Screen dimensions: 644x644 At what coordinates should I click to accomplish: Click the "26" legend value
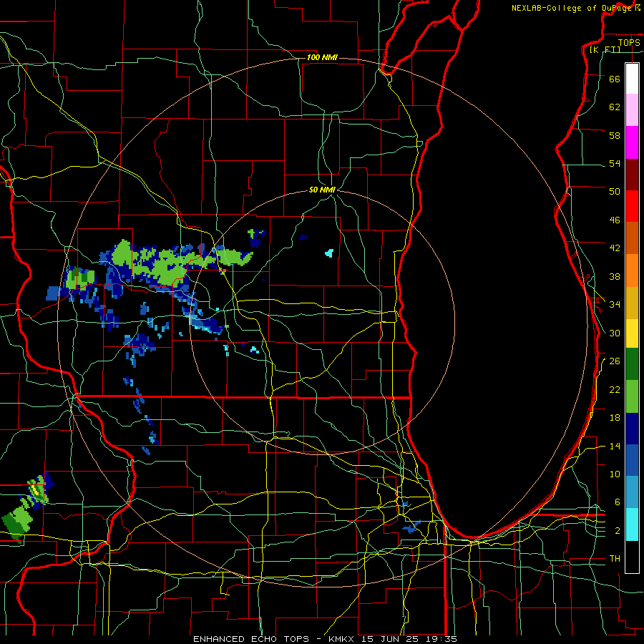point(615,361)
